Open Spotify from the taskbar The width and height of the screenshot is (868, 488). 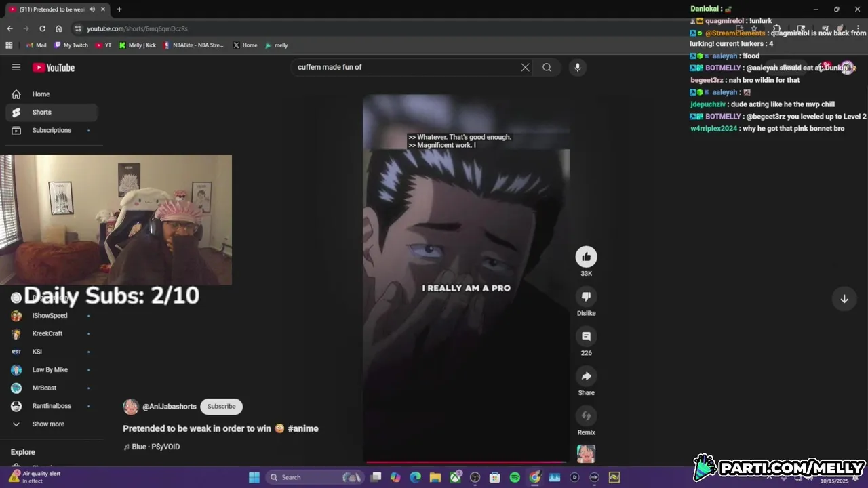pos(515,477)
